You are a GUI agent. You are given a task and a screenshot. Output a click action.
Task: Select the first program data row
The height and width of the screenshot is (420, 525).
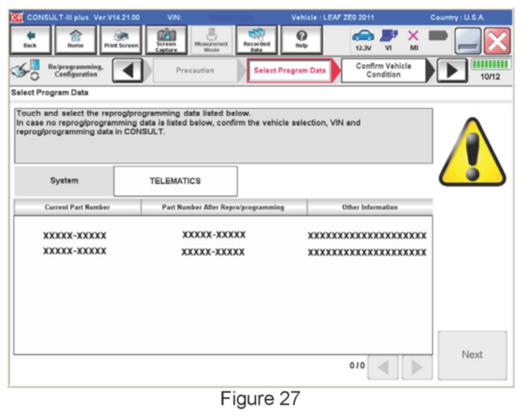[x=223, y=235]
